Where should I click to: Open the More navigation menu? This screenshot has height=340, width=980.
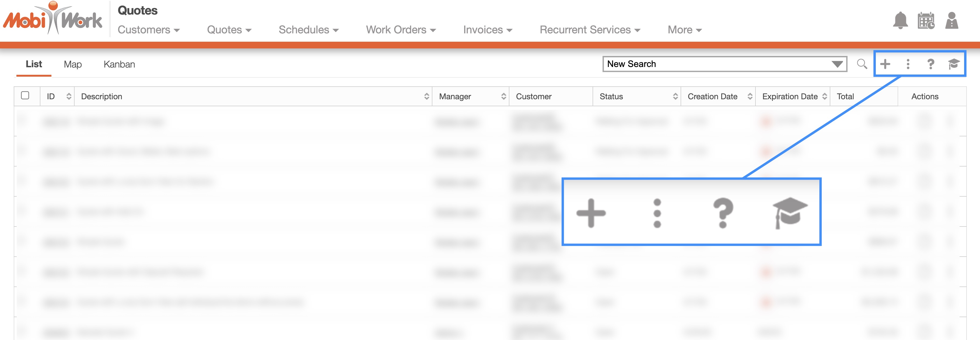[x=684, y=30]
